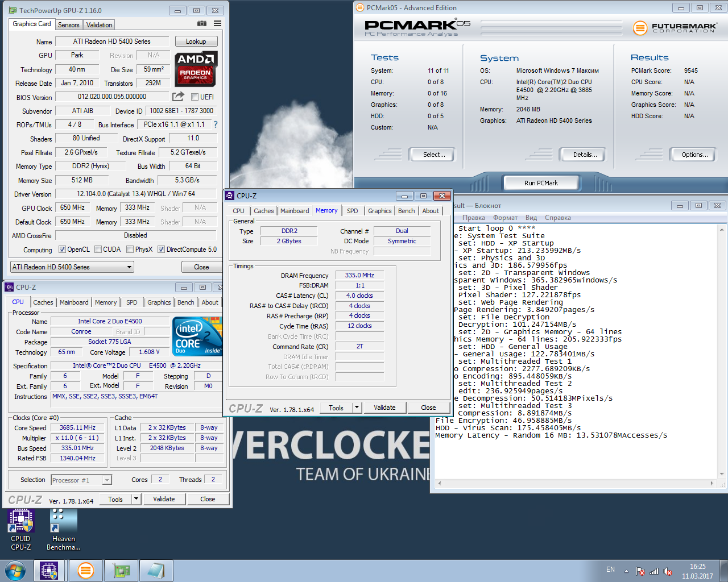Click the DRAM Frequency value field
Viewport: 728px width, 582px height.
point(359,275)
